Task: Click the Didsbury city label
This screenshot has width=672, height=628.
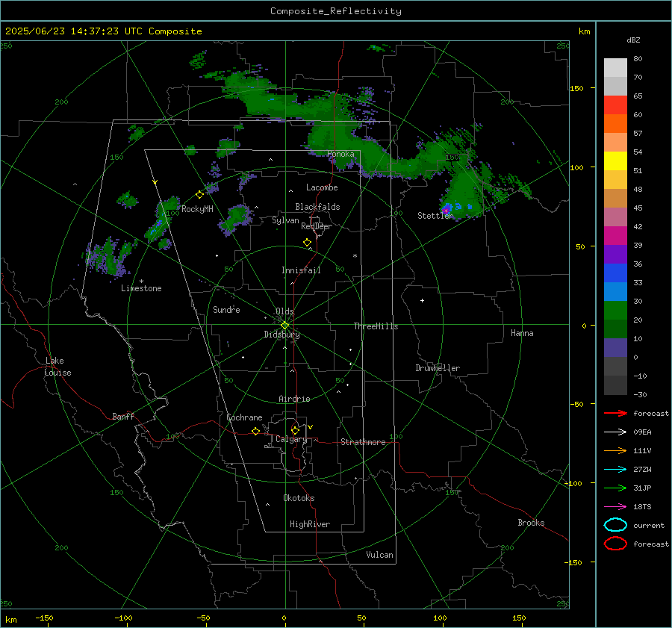Action: click(x=281, y=335)
